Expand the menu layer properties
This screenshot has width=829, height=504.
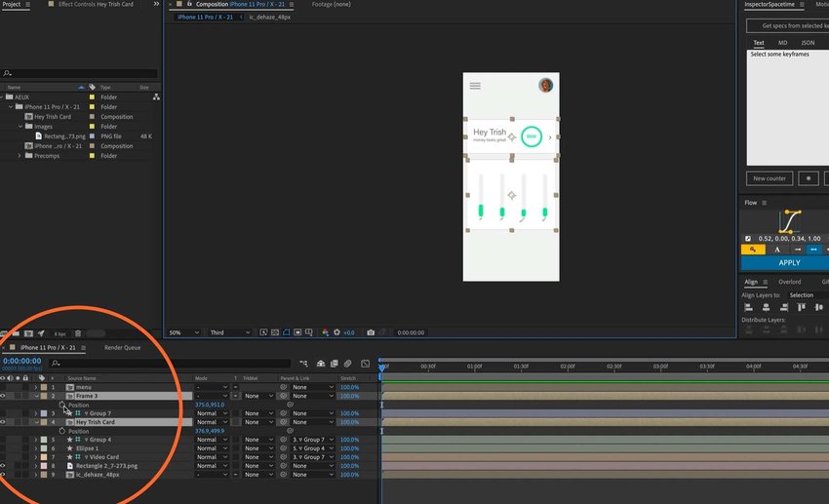click(x=36, y=387)
